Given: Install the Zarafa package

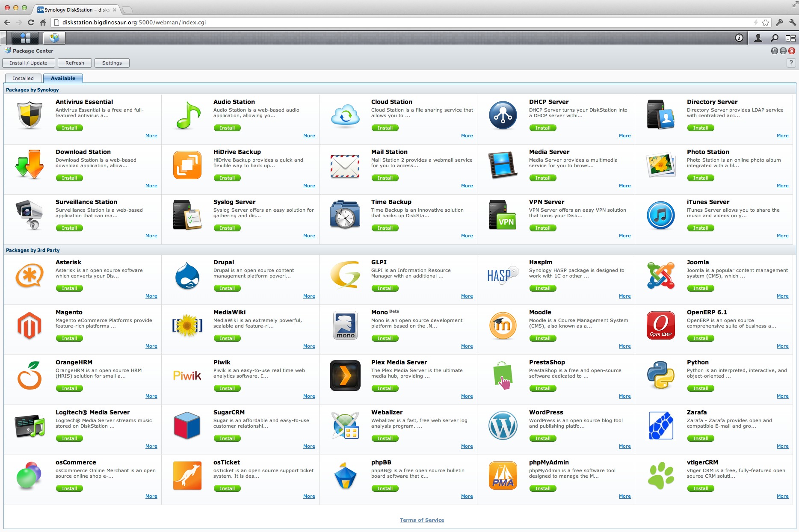Looking at the screenshot, I should [701, 438].
